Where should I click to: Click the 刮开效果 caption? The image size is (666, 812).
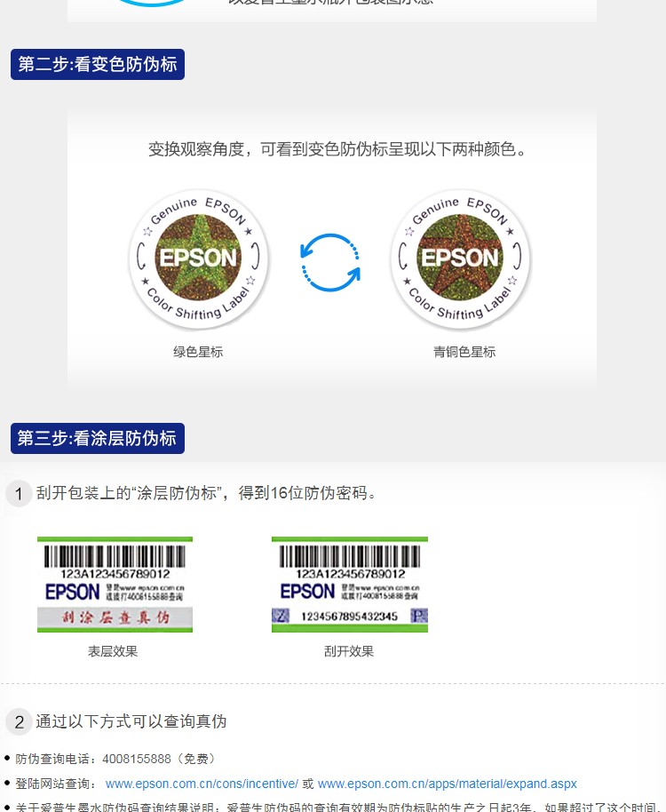tap(349, 651)
